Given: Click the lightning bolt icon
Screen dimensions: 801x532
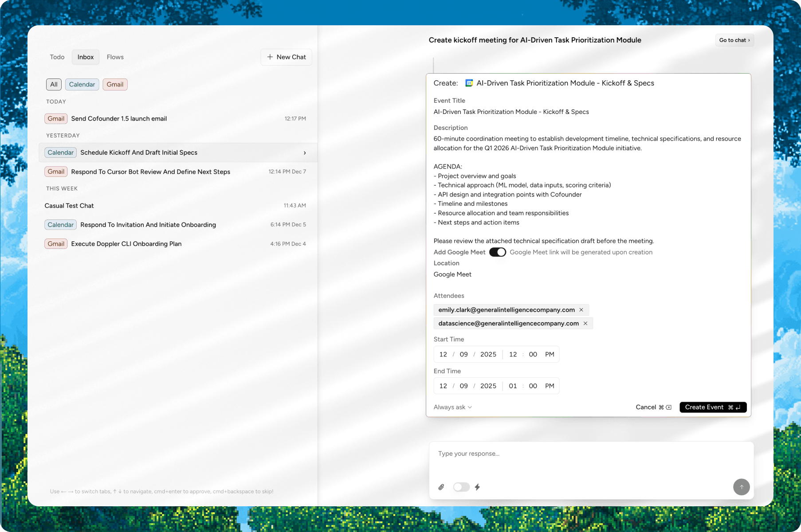Looking at the screenshot, I should [477, 487].
